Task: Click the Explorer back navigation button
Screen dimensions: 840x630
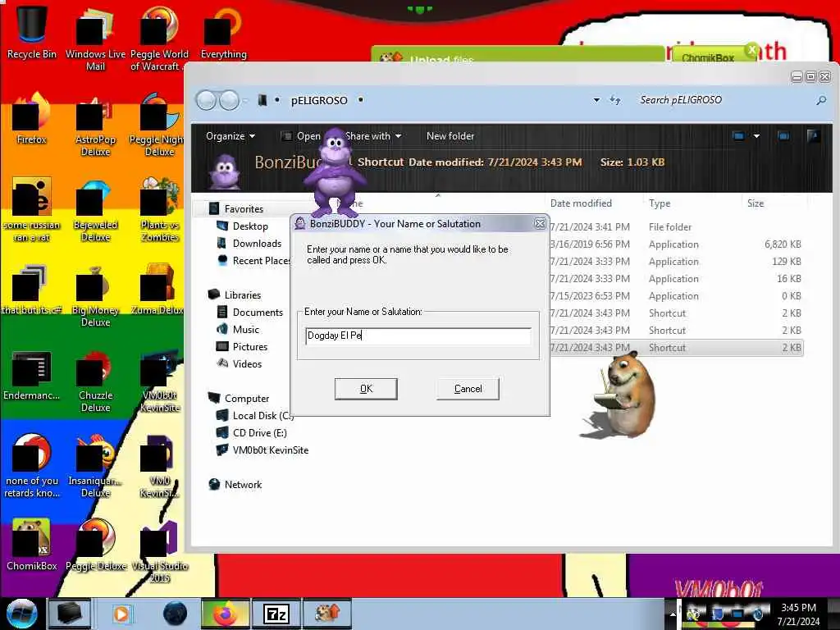Action: coord(206,100)
